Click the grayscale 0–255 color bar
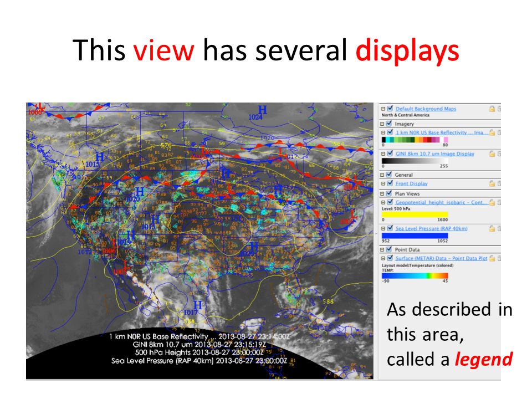 click(x=415, y=161)
